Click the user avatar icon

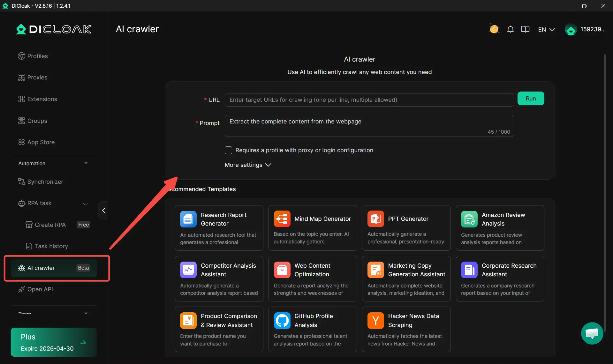[571, 30]
